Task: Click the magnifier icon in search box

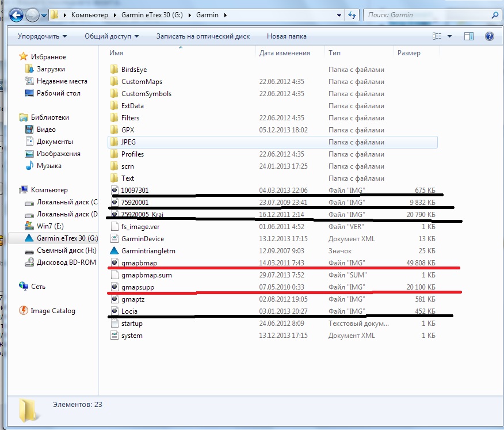Action: click(x=495, y=15)
